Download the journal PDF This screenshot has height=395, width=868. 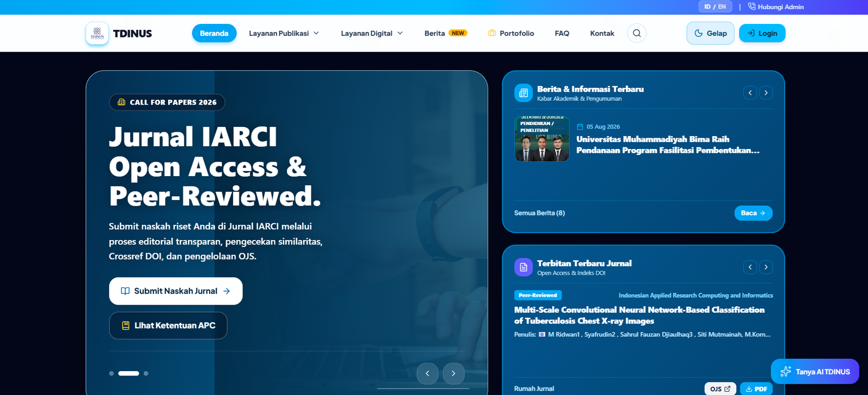pos(756,388)
